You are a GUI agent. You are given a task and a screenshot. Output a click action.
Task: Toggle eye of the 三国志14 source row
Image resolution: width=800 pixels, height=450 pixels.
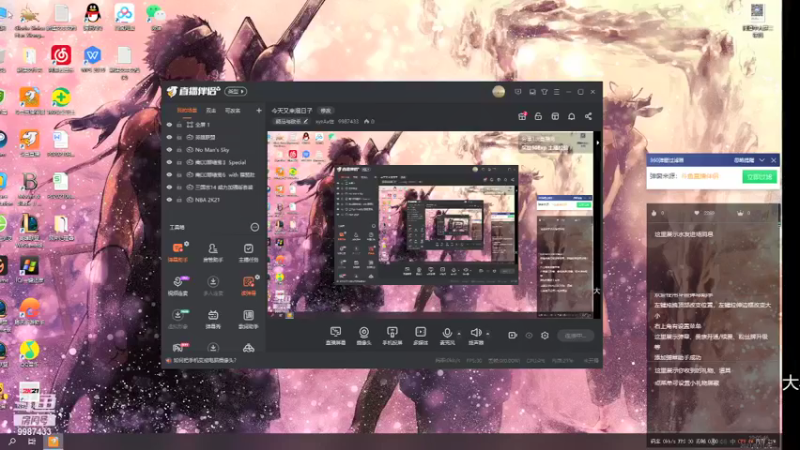tap(169, 187)
